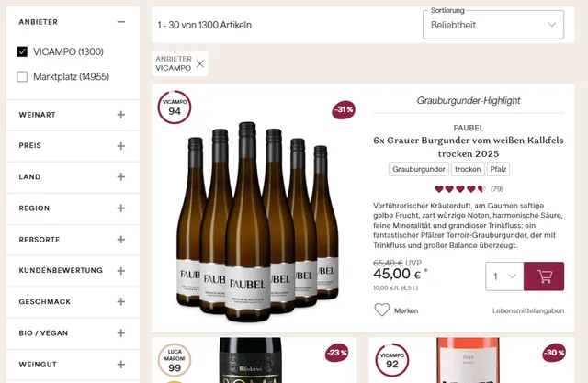Click the Luca Maroni 99 badge
588x383 pixels.
tap(175, 360)
